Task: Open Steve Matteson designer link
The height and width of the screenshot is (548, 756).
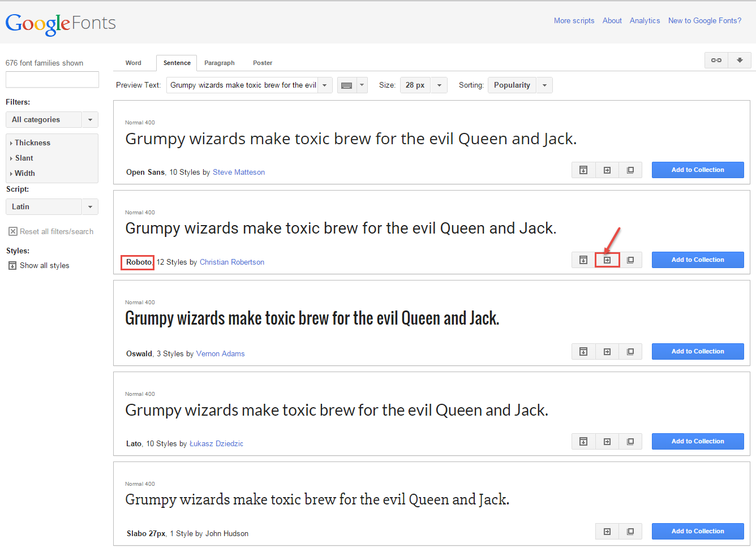Action: (x=239, y=172)
